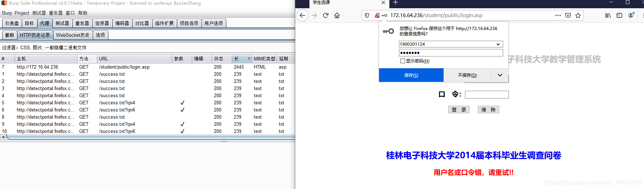Switch to the 对比器 tab

click(142, 23)
